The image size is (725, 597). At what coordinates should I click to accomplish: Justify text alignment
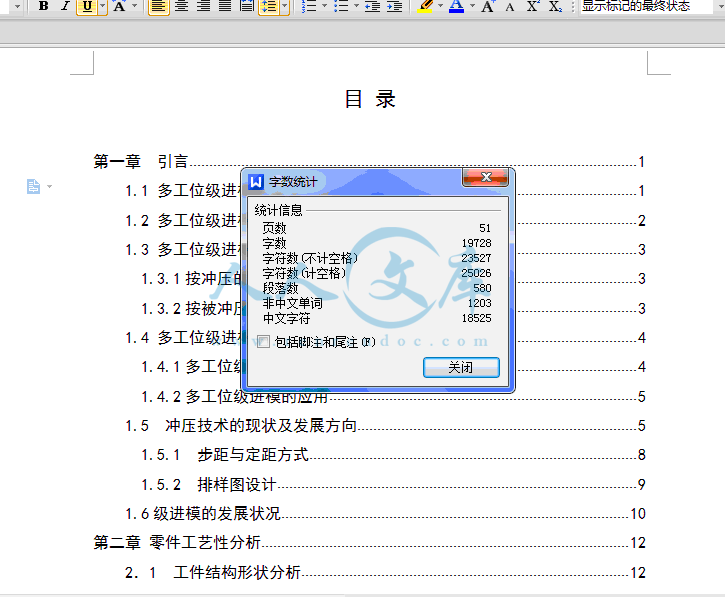click(x=225, y=6)
